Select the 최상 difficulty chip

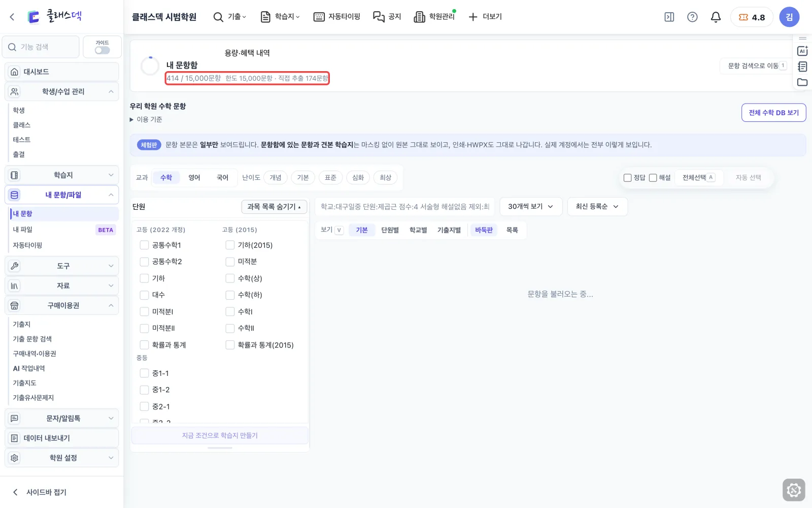[386, 177]
